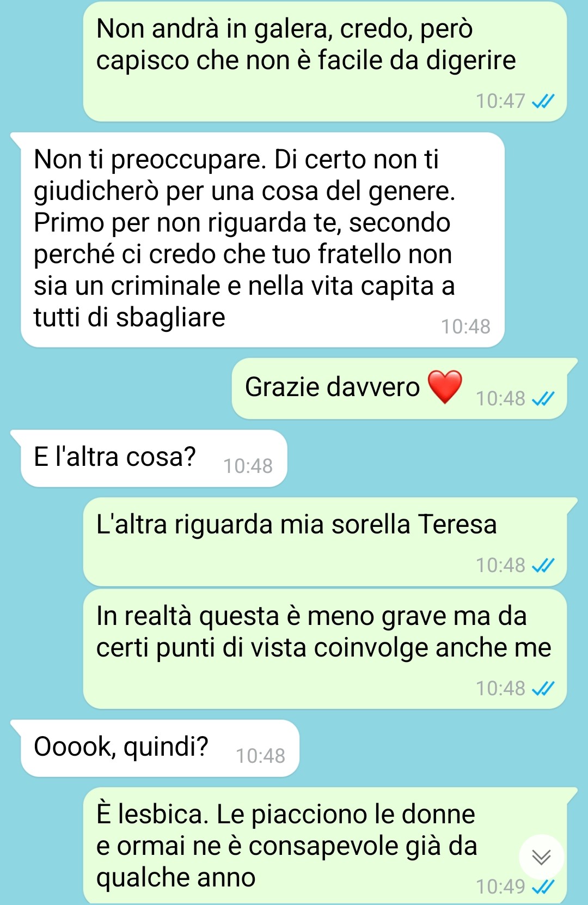Viewport: 588px width, 905px height.
Task: Tap the red heart emoji
Action: [445, 386]
